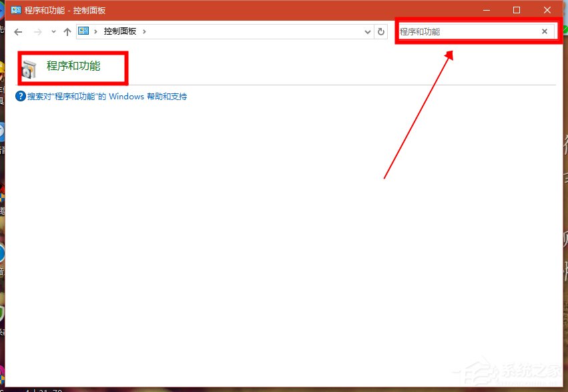Open the recent pages chevron beside Forward
This screenshot has width=568, height=392.
point(52,31)
